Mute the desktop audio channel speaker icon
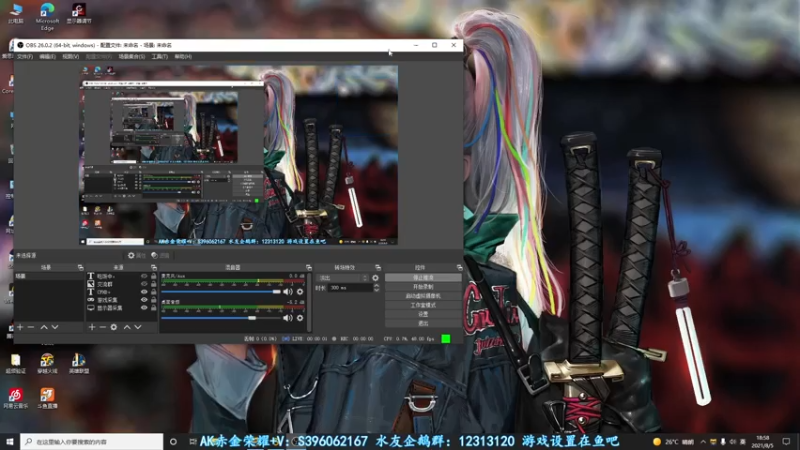The image size is (800, 450). click(288, 318)
